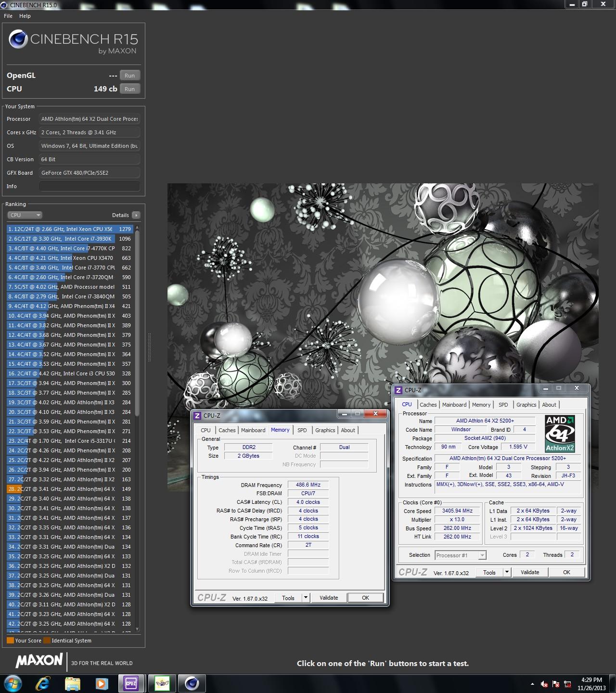616x693 pixels.
Task: Open About tab in CPU-Z CPU window
Action: point(549,405)
